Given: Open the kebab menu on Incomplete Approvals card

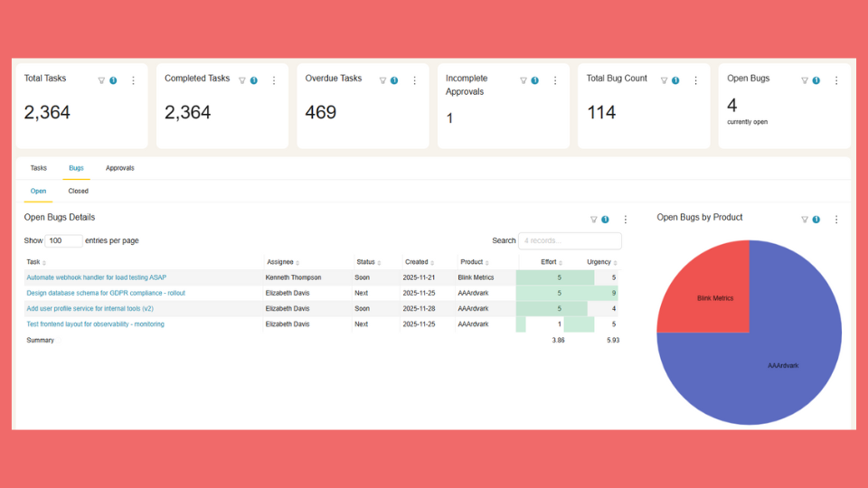Looking at the screenshot, I should [555, 80].
